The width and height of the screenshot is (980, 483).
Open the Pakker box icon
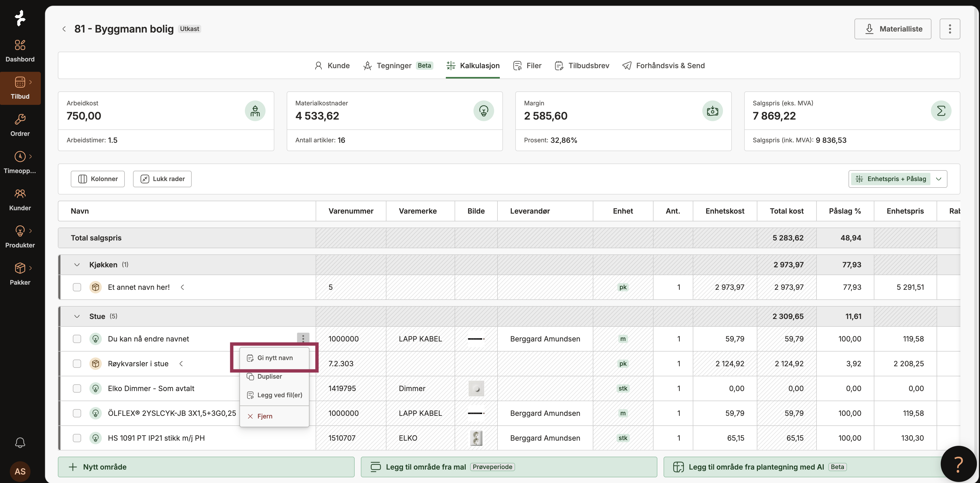point(20,268)
